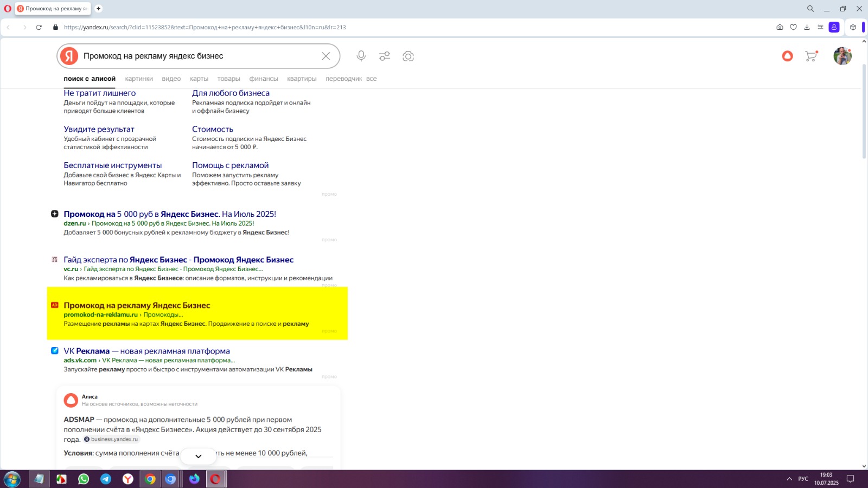Reload the Yandex search page
Screen dimensions: 868x488
[39, 27]
